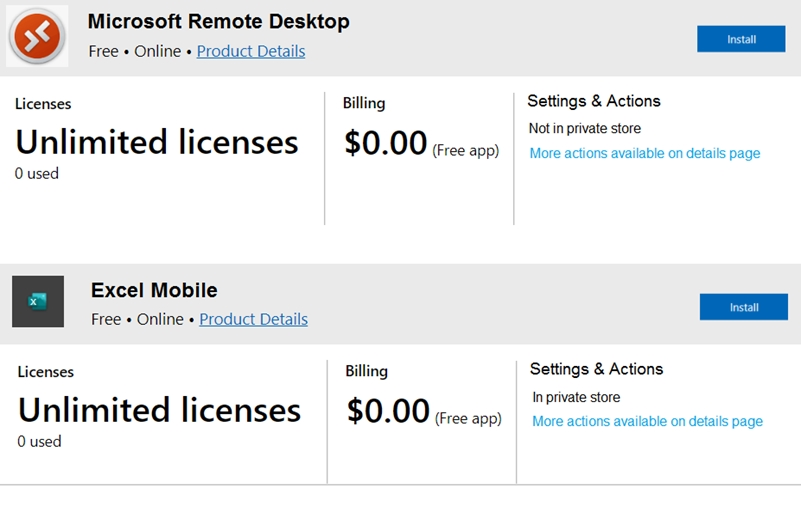Click '0 used' under Remote Desktop licenses
The height and width of the screenshot is (524, 801).
(37, 174)
